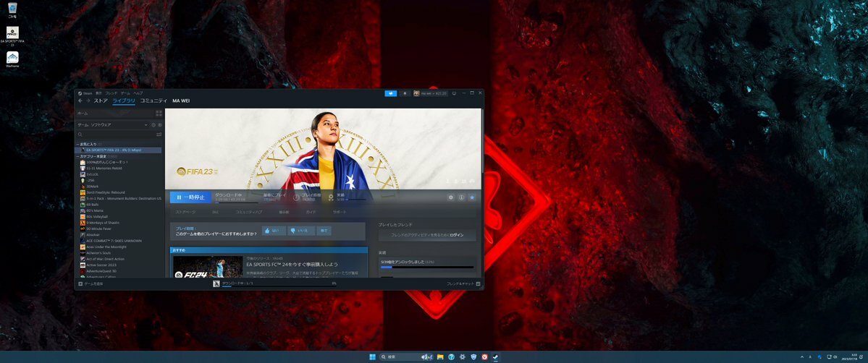Open the コミュニティ tab

[x=153, y=101]
